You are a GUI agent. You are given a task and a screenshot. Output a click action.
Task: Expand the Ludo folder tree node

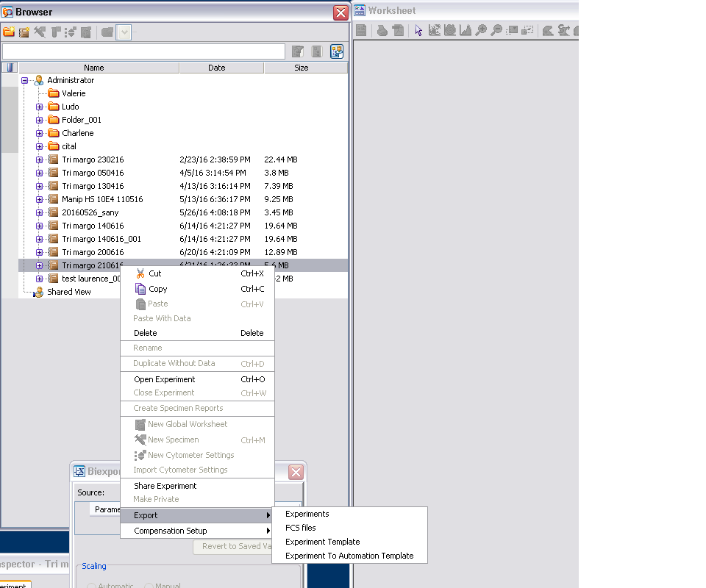[x=40, y=107]
